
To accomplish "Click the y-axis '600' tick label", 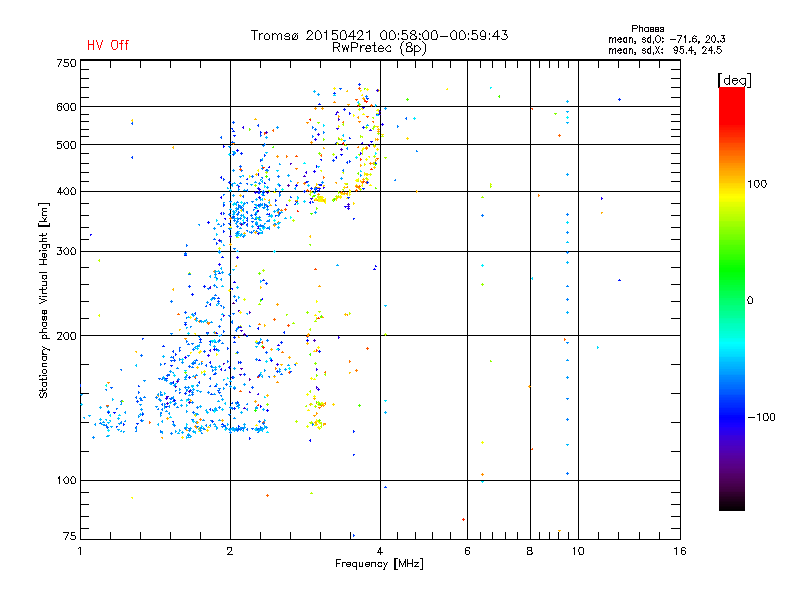I will 66,107.
